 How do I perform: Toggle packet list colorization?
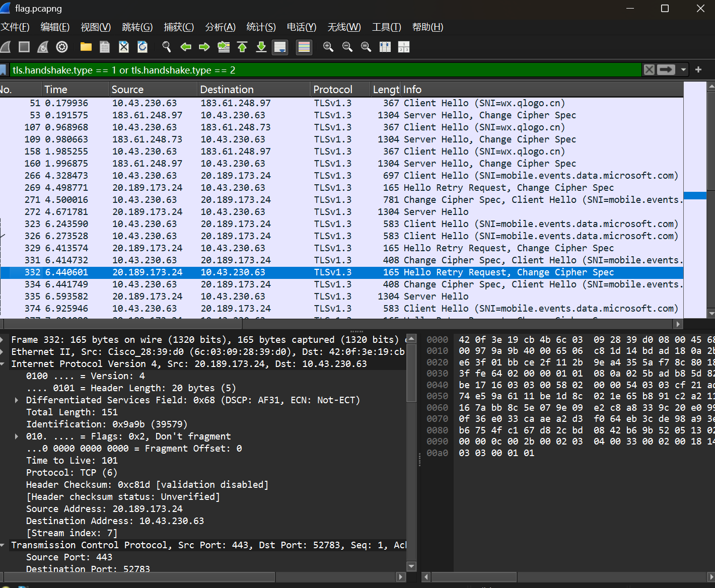pyautogui.click(x=304, y=47)
